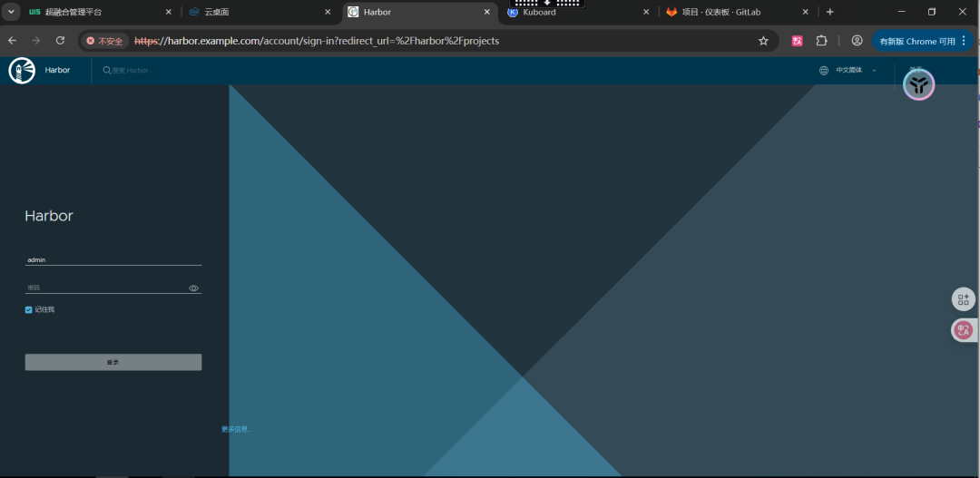Open the Chrome three-dot menu
Image resolution: width=980 pixels, height=478 pixels.
963,41
